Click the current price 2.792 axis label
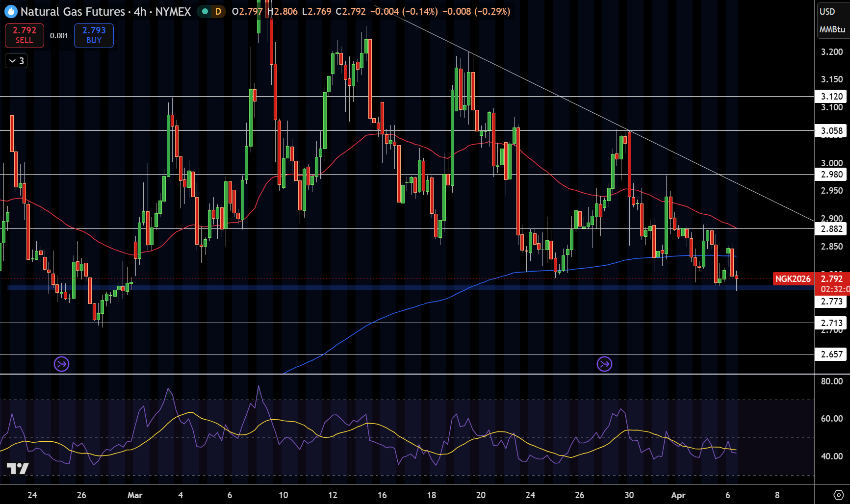Viewport: 850px width, 504px height. tap(832, 279)
